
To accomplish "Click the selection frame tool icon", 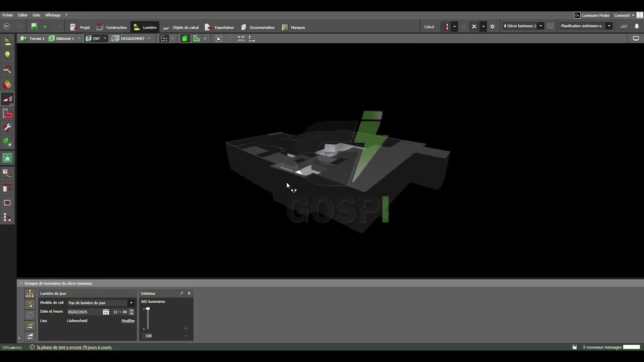I will click(164, 39).
